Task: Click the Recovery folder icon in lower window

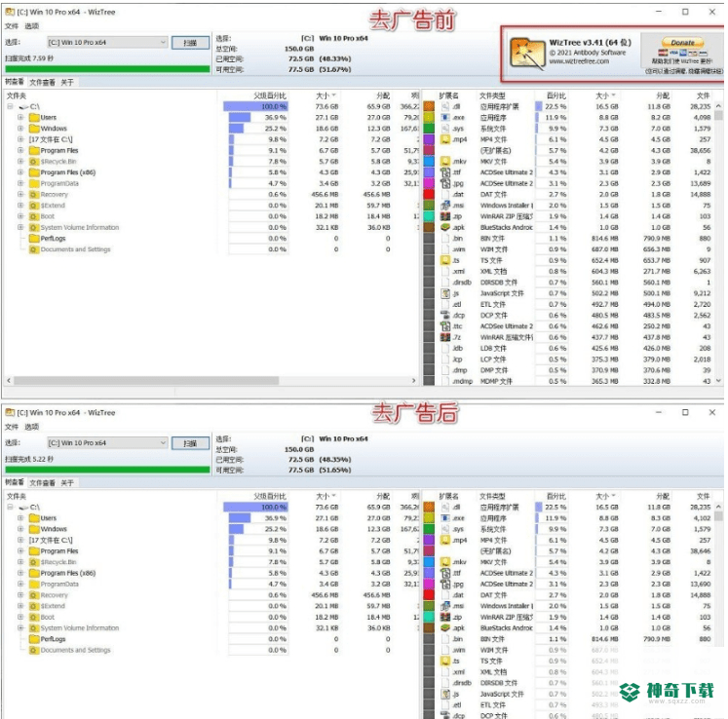Action: click(34, 595)
